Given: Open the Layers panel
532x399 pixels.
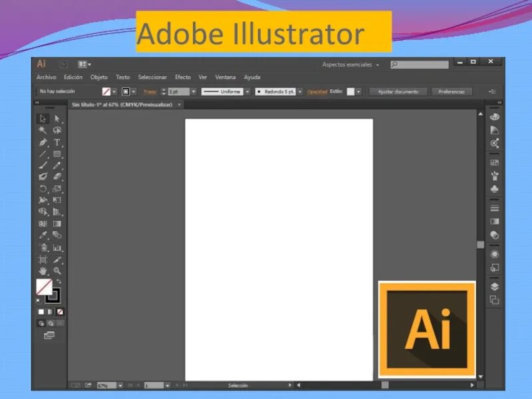Looking at the screenshot, I should point(495,287).
